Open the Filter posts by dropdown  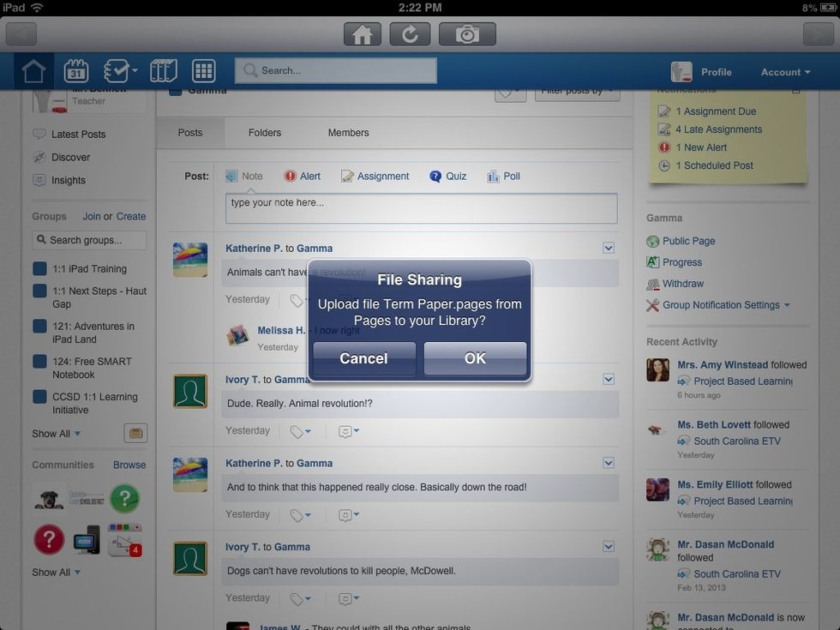[577, 91]
